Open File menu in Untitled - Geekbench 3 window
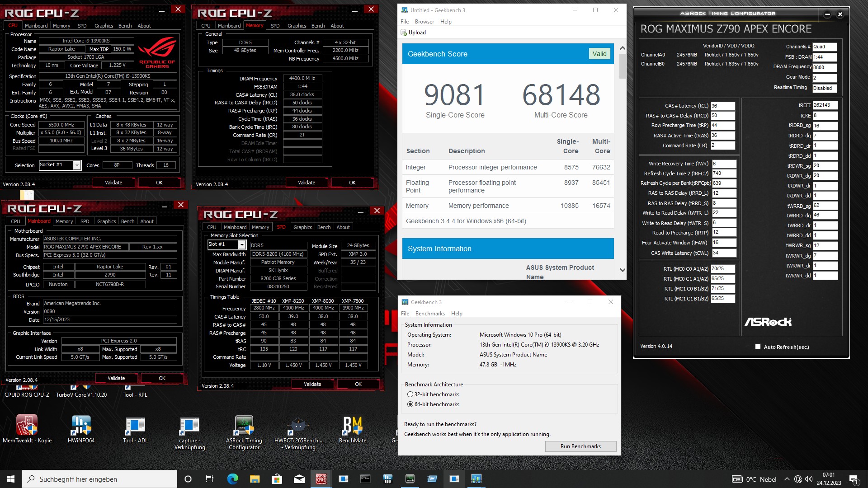 pos(405,22)
